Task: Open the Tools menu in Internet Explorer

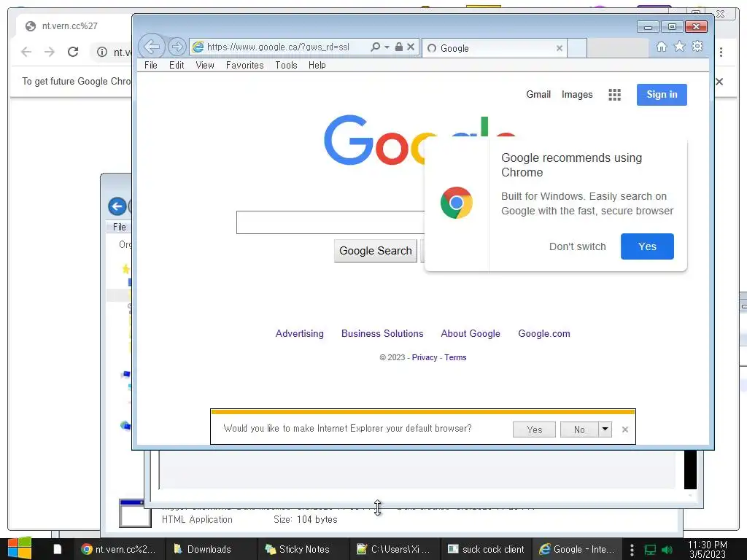Action: point(286,65)
